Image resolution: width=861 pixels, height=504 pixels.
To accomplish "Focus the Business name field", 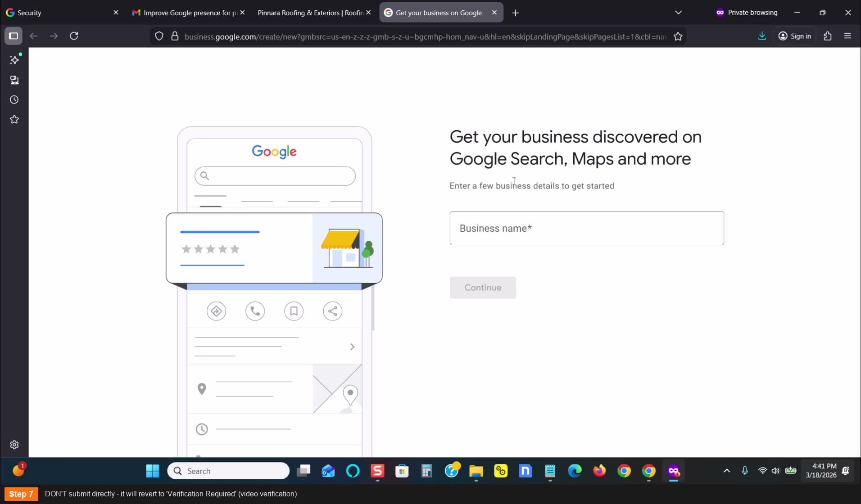I will coord(587,228).
